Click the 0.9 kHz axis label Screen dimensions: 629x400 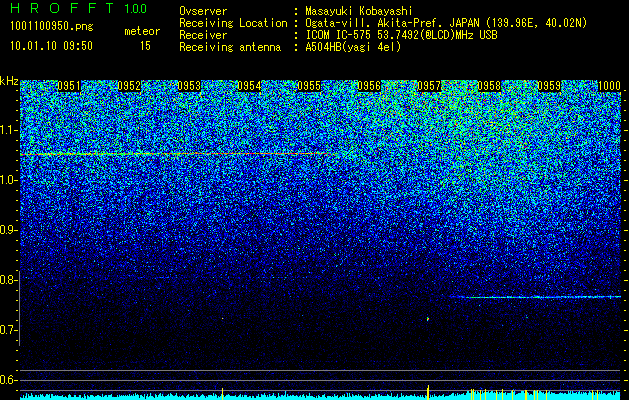9,230
